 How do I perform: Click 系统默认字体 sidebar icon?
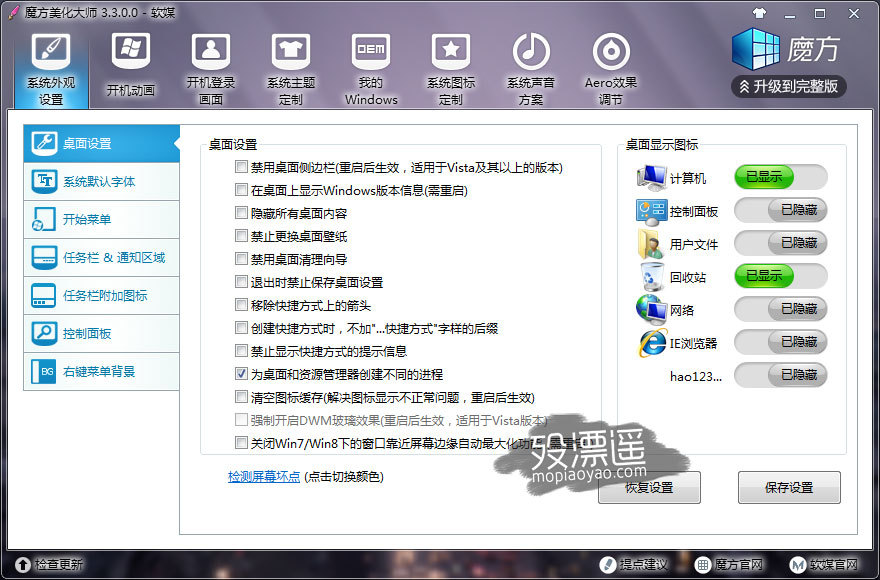click(x=44, y=181)
